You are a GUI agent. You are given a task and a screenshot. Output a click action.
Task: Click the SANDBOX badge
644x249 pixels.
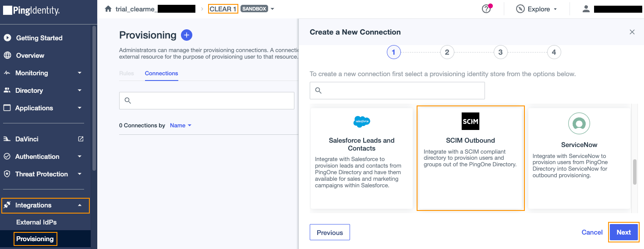coord(254,9)
